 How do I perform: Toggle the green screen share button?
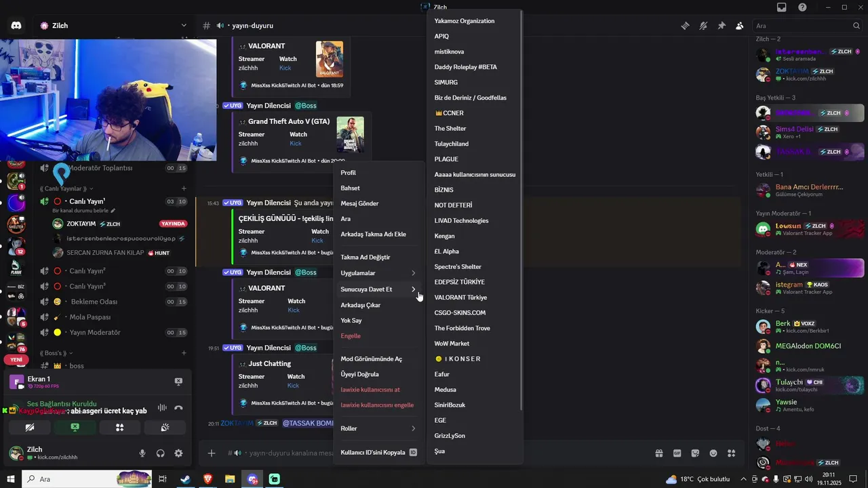tap(75, 428)
